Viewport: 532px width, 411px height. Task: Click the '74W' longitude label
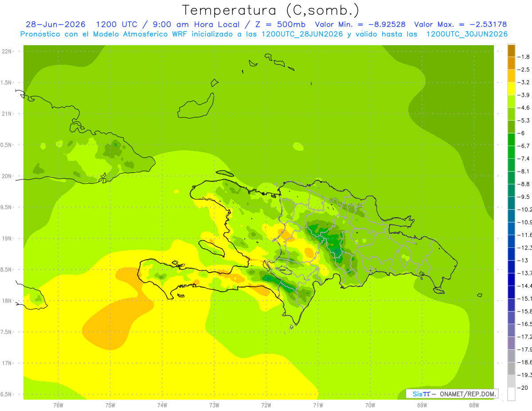tap(162, 405)
